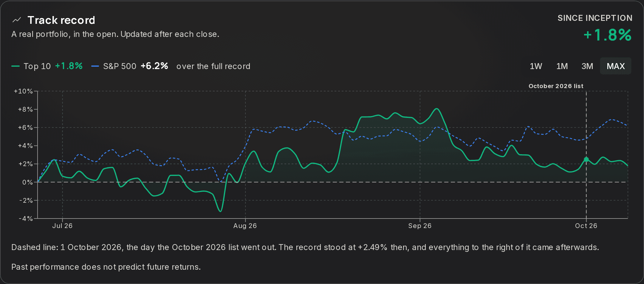Click the "+2%" y-axis label
This screenshot has width=644, height=284.
(25, 164)
